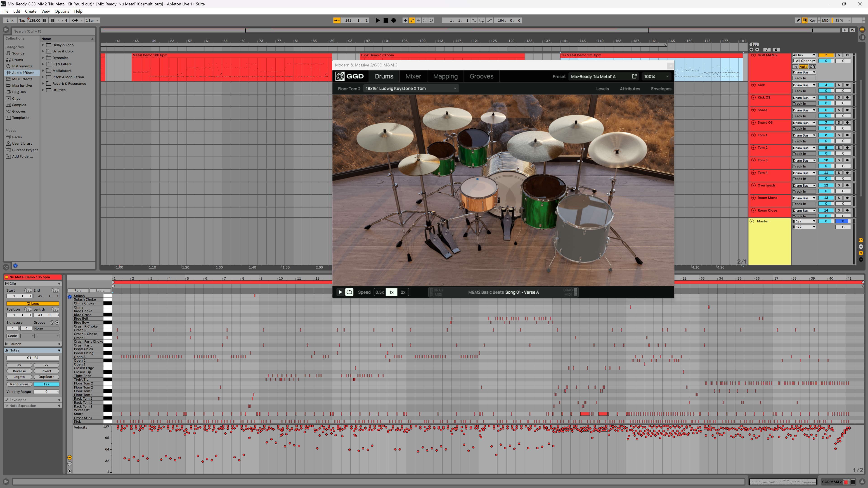
Task: Toggle GGD groove loop button
Action: click(349, 292)
